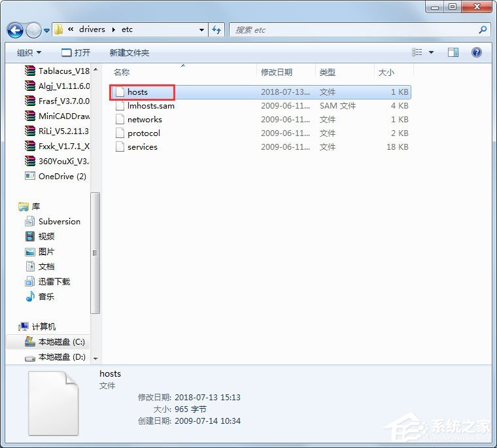Click the 新建文件夹 button
Image resolution: width=497 pixels, height=448 pixels.
point(129,52)
